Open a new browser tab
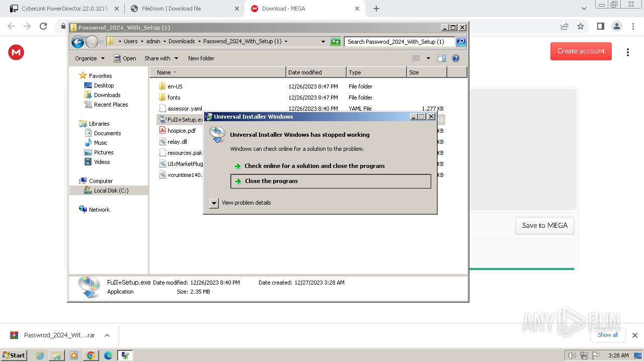Screen dimensions: 644x362 [x=376, y=9]
